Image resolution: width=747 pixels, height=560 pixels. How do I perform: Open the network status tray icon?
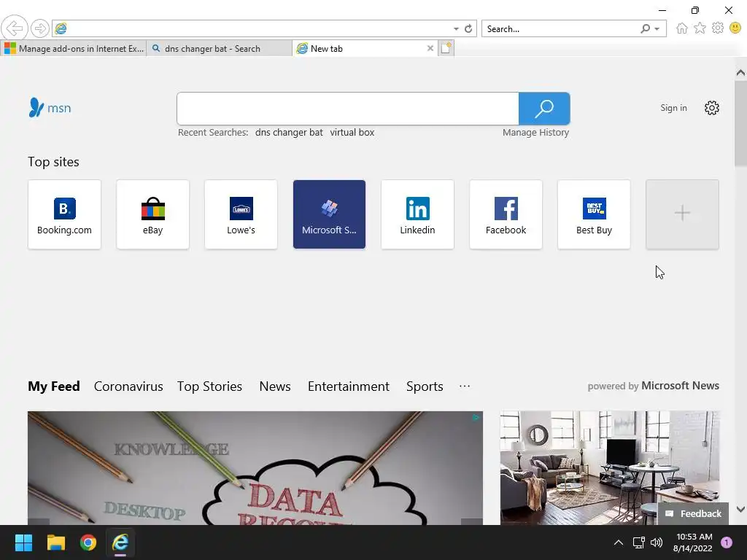point(638,542)
